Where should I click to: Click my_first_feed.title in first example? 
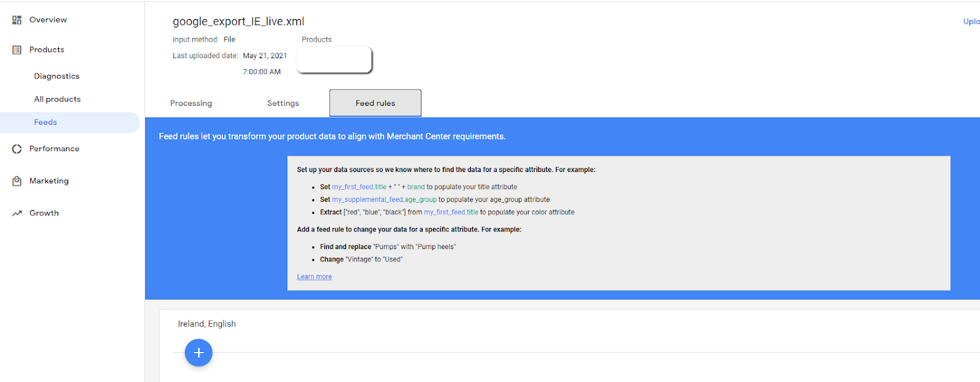point(359,187)
